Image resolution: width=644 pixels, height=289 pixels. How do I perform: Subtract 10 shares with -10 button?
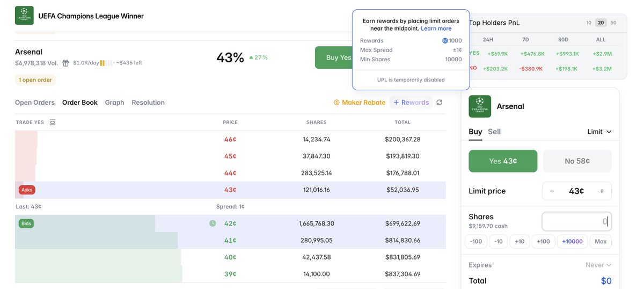coord(498,242)
